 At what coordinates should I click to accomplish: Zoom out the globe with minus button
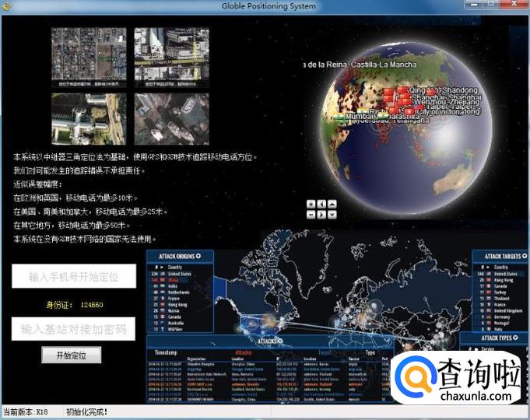pos(311,215)
